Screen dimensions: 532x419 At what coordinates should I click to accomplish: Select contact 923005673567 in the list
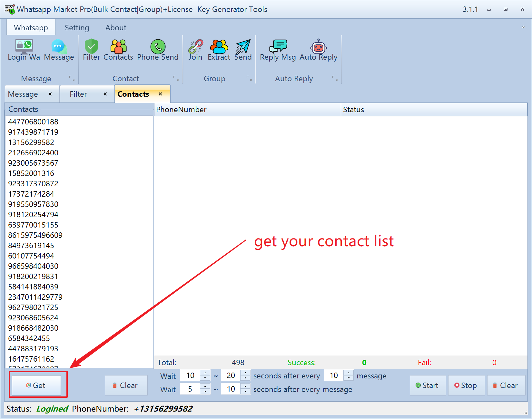[33, 163]
